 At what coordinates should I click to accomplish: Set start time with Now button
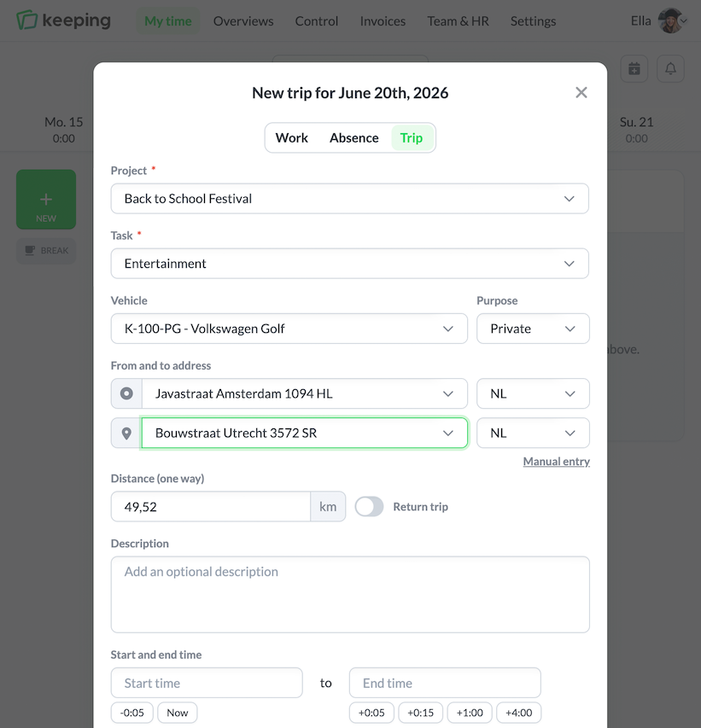[178, 713]
